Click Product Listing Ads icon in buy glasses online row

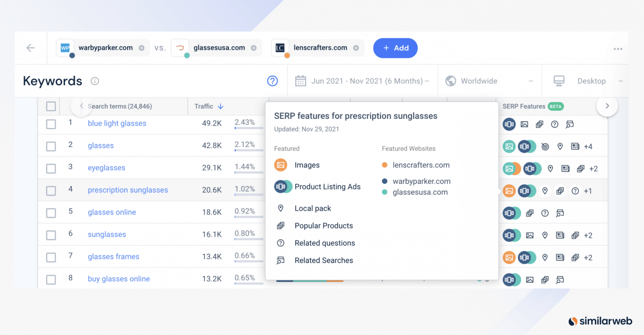point(511,279)
